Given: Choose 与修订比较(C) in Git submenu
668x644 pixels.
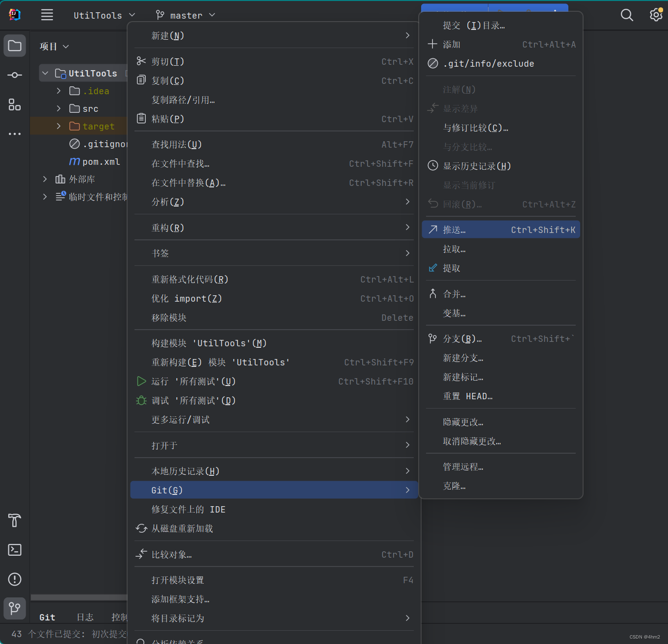Looking at the screenshot, I should 501,128.
